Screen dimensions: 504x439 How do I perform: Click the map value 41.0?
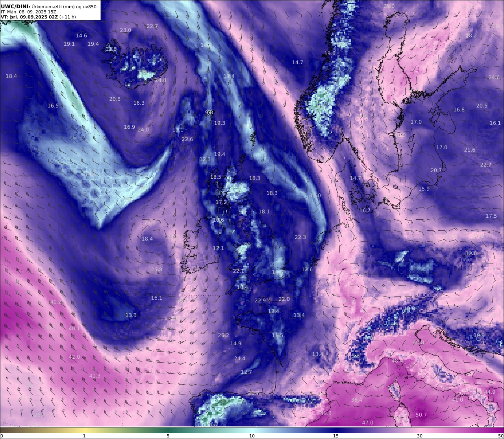[458, 400]
